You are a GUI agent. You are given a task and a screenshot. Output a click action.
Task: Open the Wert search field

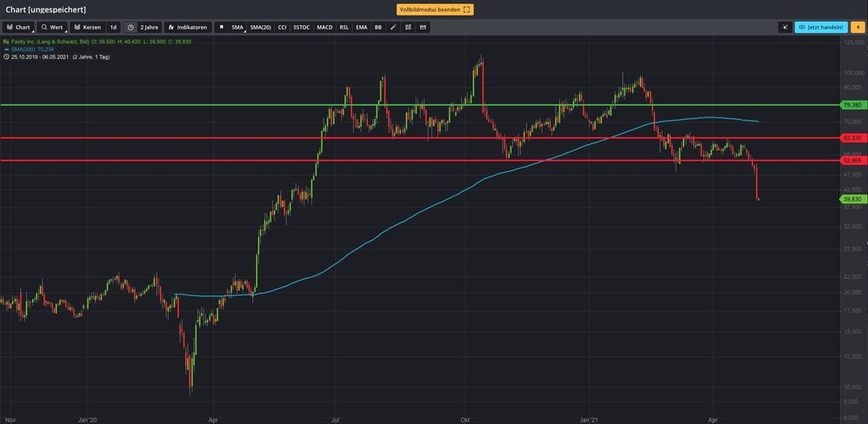(x=52, y=27)
